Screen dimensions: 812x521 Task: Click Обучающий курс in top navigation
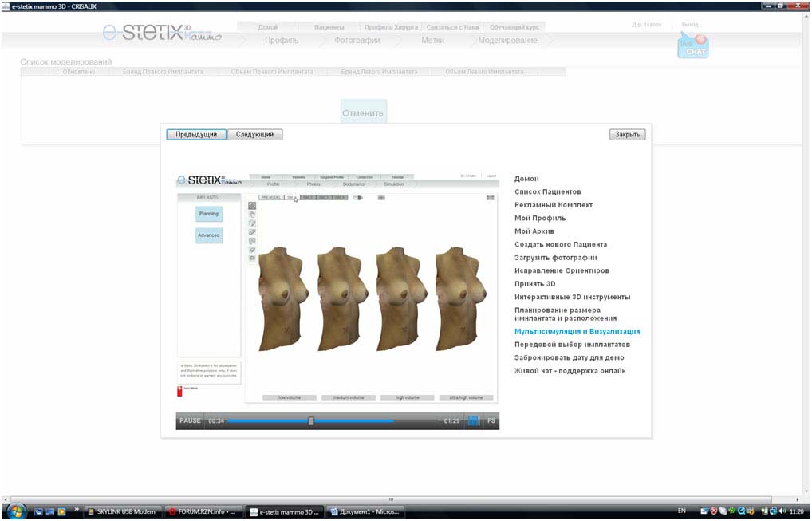(x=514, y=27)
